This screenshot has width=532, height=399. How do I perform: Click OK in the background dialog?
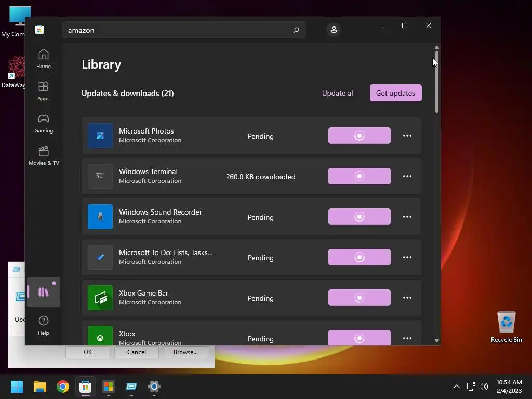tap(87, 352)
